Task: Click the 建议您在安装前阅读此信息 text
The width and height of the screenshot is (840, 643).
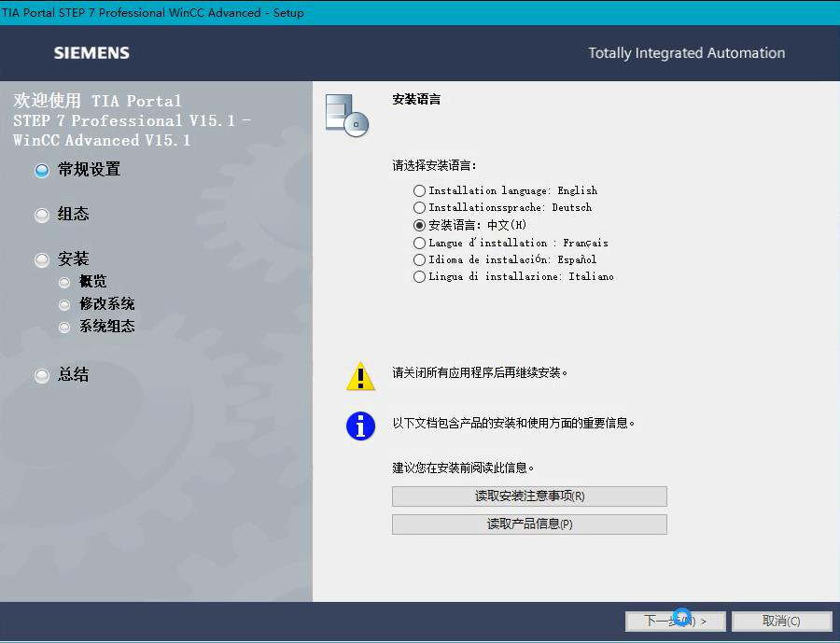Action: tap(463, 468)
